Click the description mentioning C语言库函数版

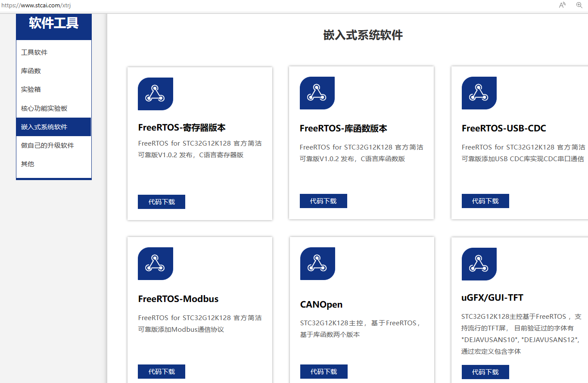pos(361,153)
